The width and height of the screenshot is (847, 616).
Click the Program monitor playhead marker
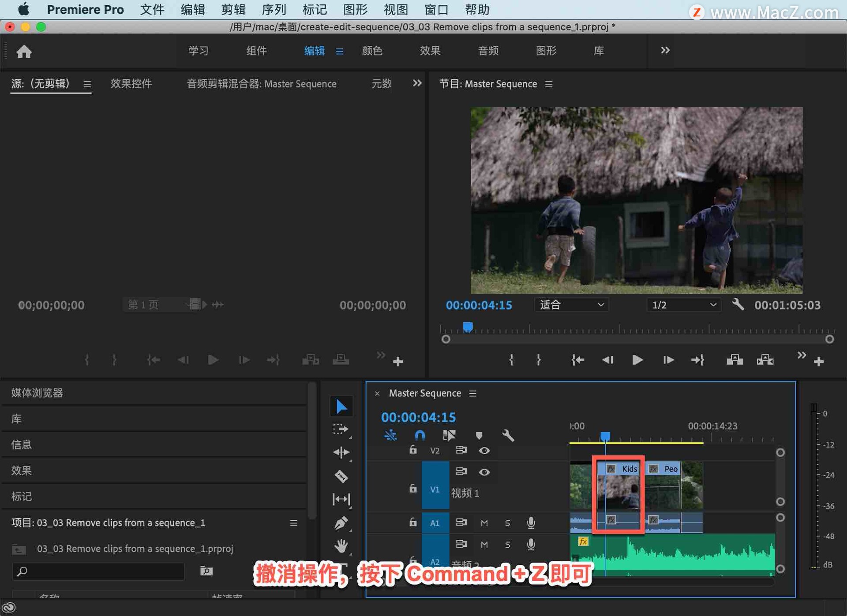pyautogui.click(x=468, y=327)
